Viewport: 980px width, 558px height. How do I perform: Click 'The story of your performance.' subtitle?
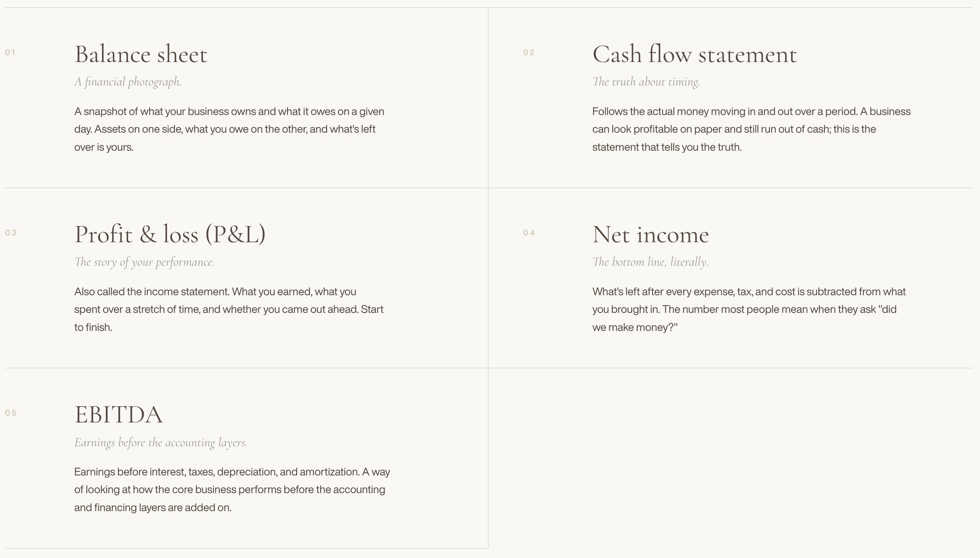tap(144, 262)
